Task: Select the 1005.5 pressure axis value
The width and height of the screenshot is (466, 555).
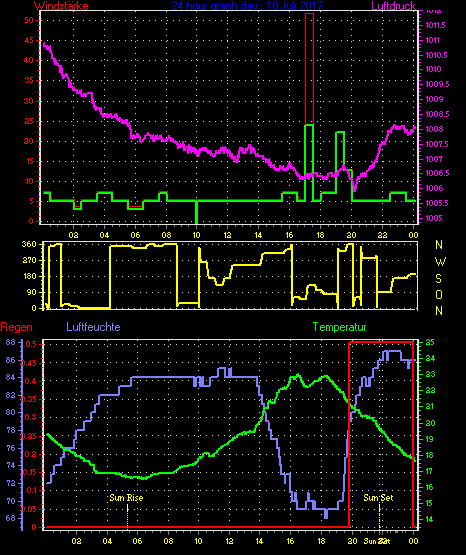Action: (x=437, y=204)
